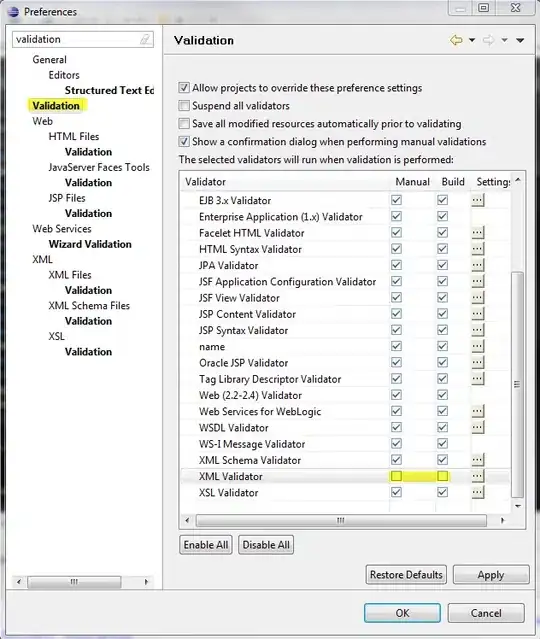Image resolution: width=540 pixels, height=639 pixels.
Task: Open the preferences view menu dropdown
Action: point(520,40)
